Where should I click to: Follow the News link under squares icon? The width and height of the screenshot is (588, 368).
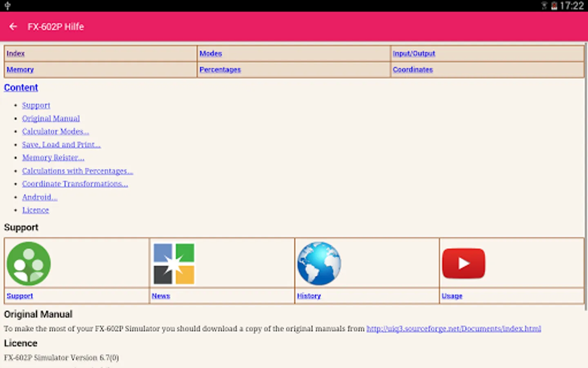click(x=161, y=296)
